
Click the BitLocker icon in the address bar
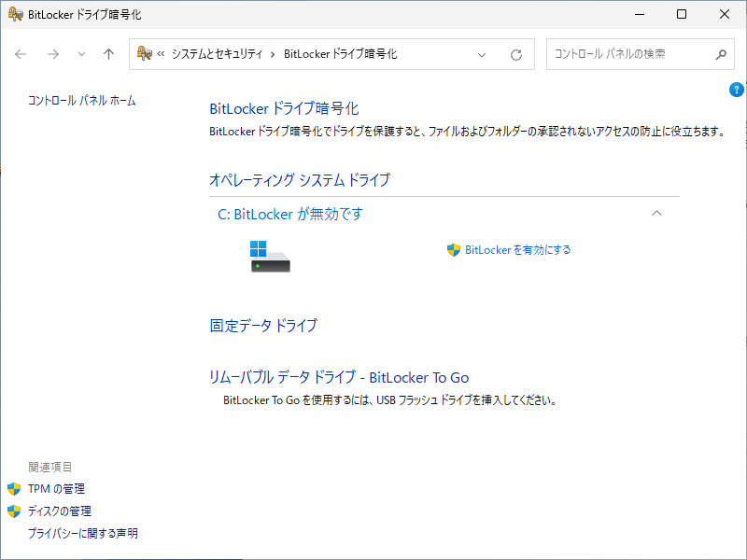coord(144,53)
